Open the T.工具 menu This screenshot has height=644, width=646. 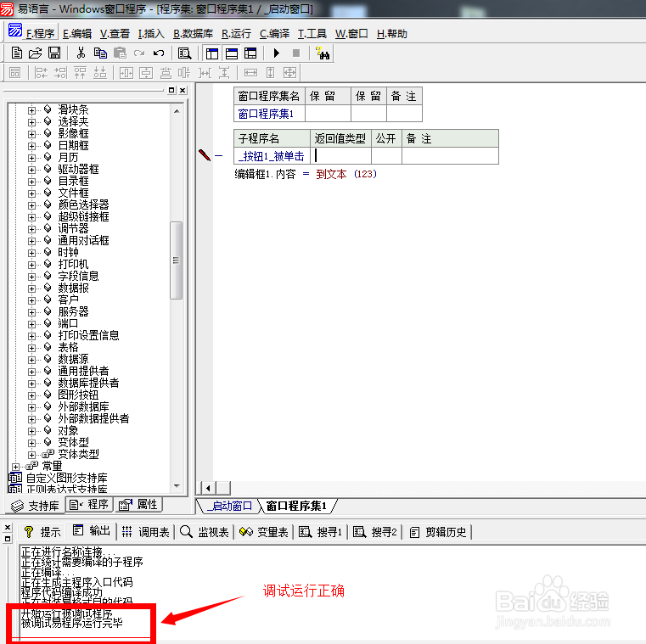(312, 34)
